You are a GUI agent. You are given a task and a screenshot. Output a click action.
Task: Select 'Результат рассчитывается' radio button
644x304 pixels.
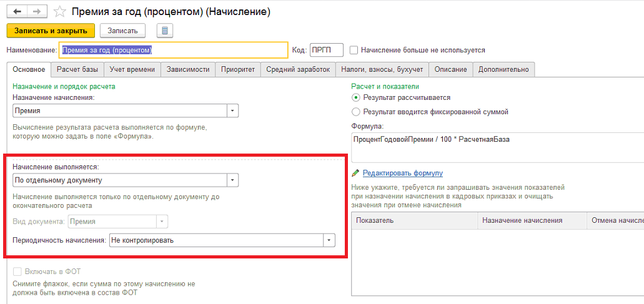(x=355, y=97)
